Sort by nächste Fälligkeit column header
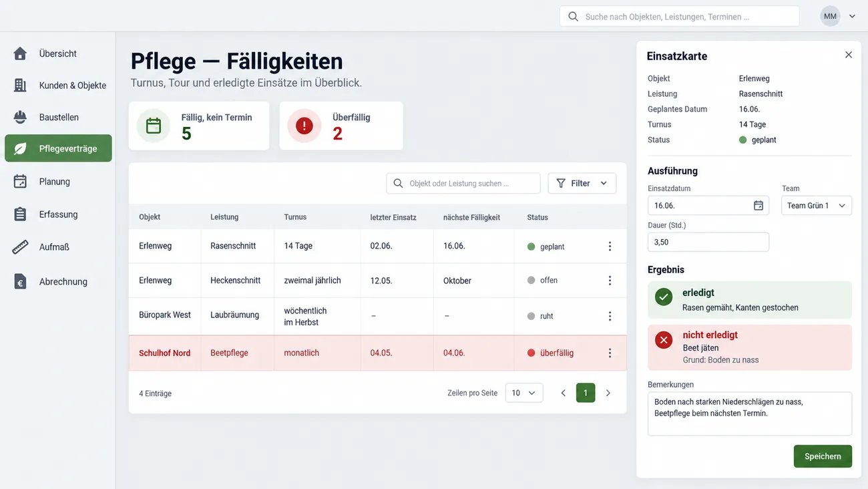Screen dimensions: 868x489 (x=471, y=217)
